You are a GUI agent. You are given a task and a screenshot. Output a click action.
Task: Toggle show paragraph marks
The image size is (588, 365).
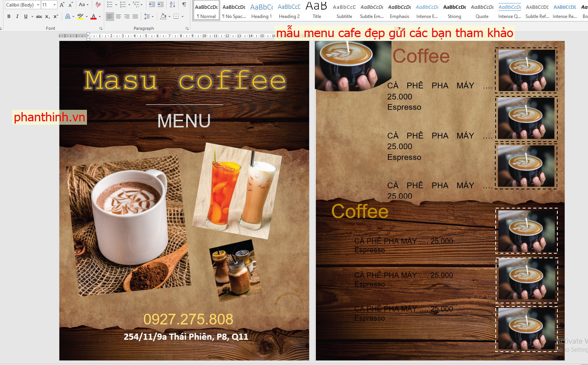pyautogui.click(x=184, y=5)
